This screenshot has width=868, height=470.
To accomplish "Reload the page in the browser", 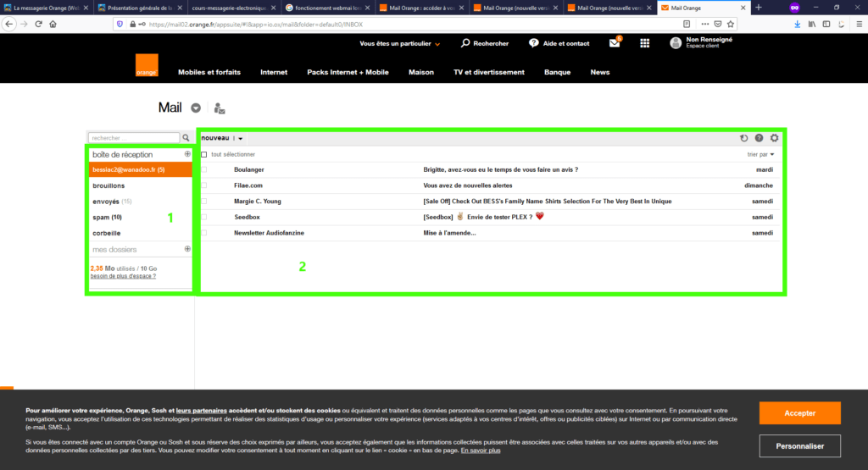I will (x=38, y=25).
